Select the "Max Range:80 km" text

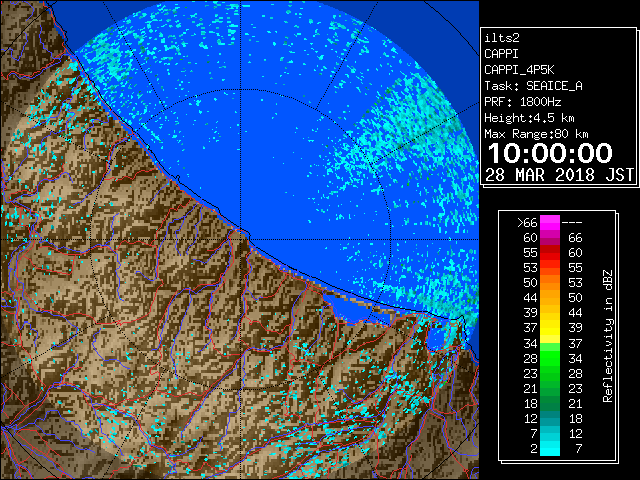[536, 134]
